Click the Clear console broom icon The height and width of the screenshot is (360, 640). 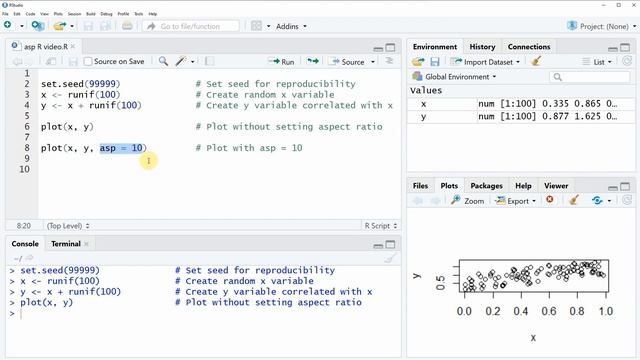(391, 258)
